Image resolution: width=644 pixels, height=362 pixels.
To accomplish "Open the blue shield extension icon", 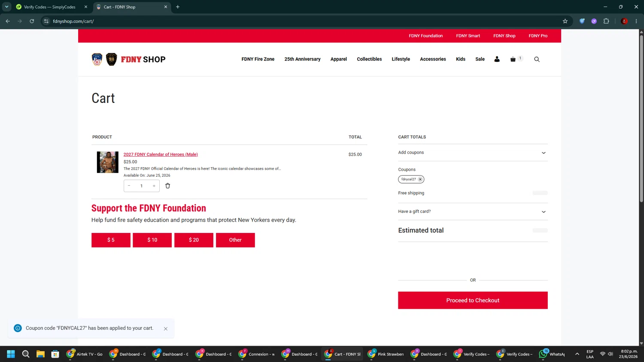I will [x=582, y=21].
